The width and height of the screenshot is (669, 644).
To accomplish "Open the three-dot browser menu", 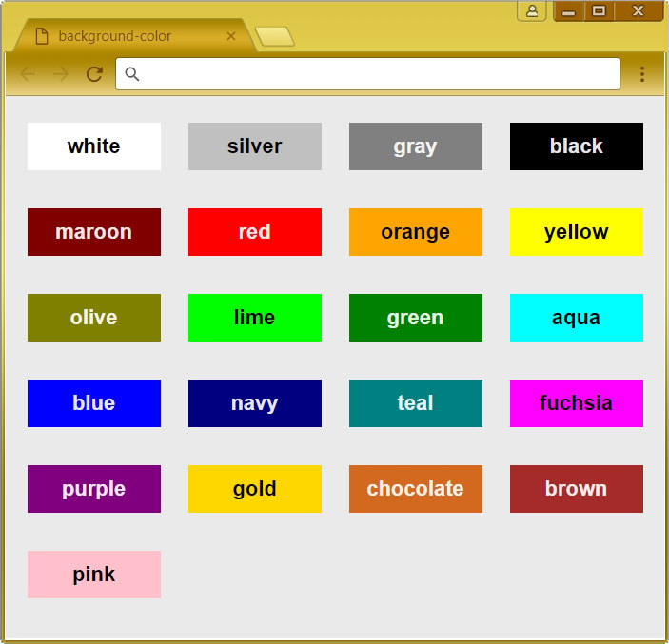I will click(x=642, y=74).
